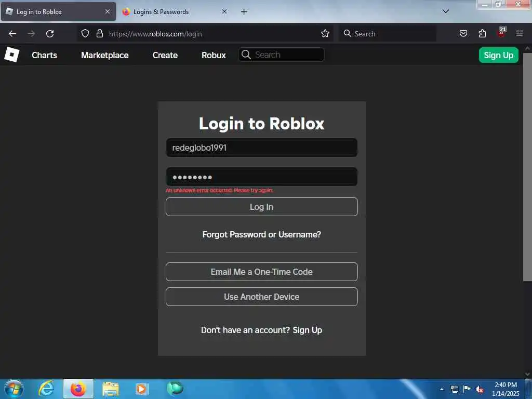
Task: Close the Log in to Roblox tab
Action: (108, 11)
